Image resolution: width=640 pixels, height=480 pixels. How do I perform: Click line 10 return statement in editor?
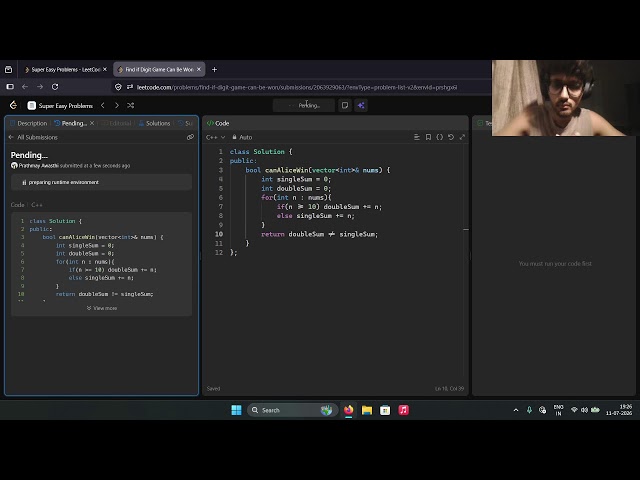pos(320,234)
